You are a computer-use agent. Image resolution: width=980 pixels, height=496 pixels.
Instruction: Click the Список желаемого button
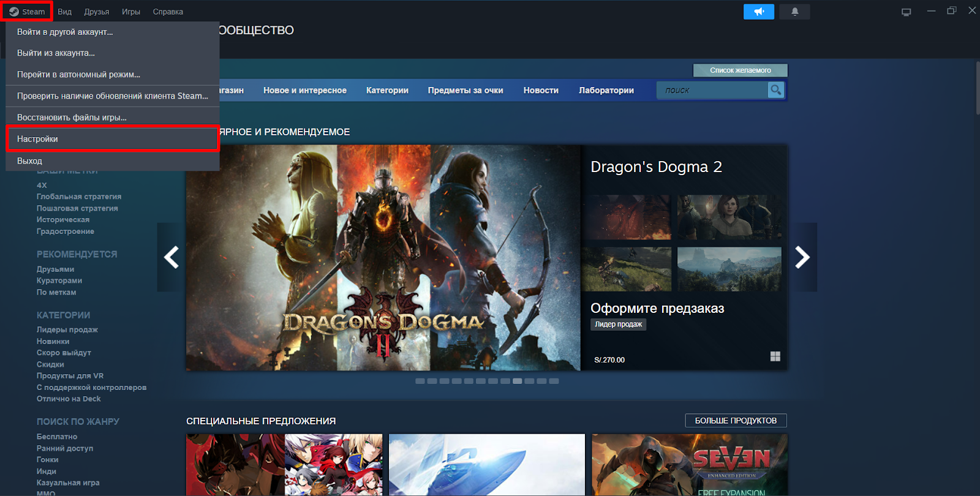pyautogui.click(x=740, y=70)
